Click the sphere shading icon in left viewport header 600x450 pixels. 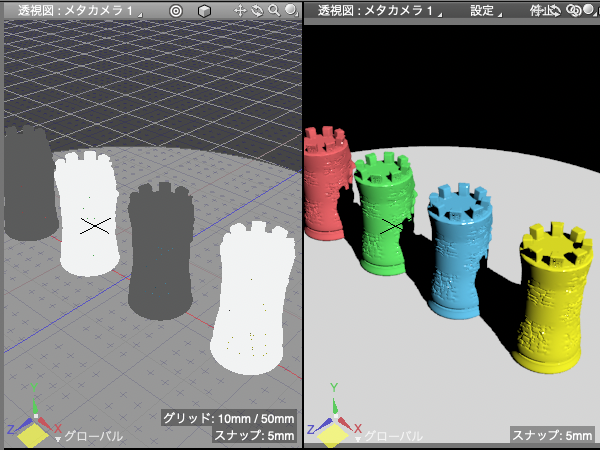[x=289, y=10]
